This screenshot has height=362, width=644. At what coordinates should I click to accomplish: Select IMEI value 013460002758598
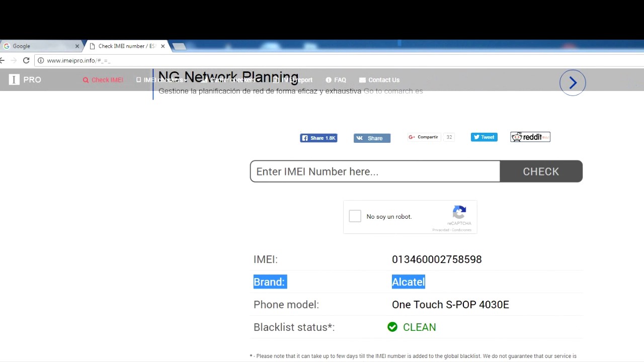[437, 259]
